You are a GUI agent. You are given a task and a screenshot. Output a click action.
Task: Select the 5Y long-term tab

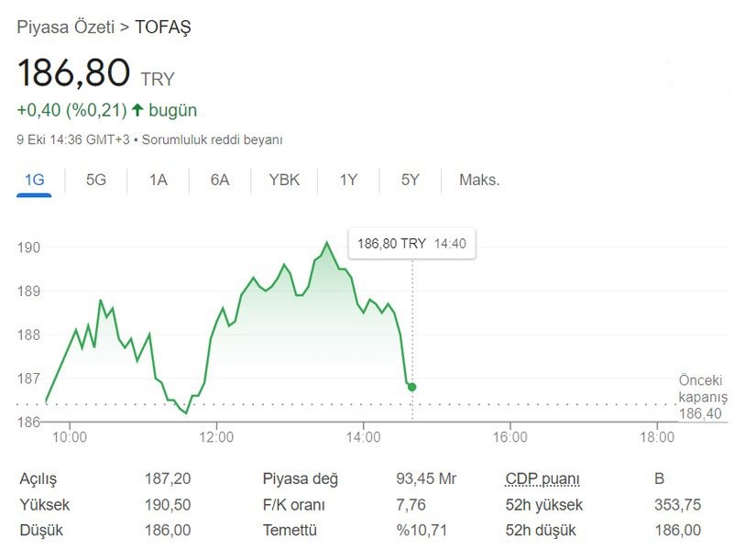point(409,180)
